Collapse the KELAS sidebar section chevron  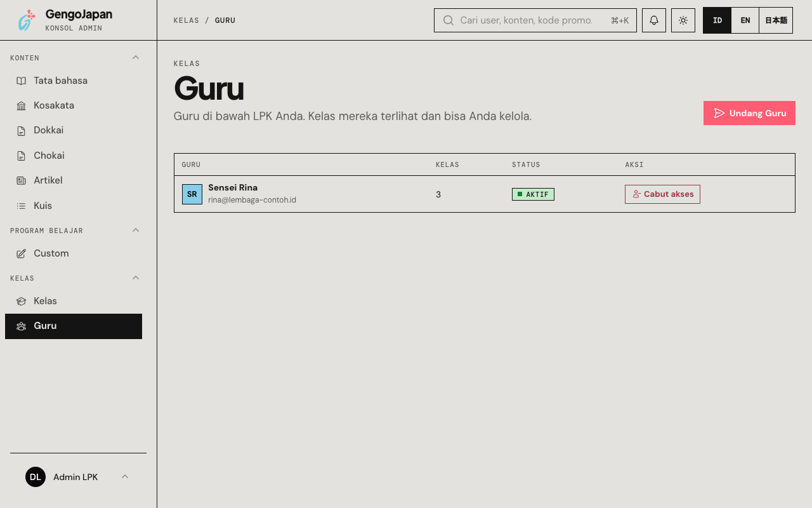pos(136,278)
